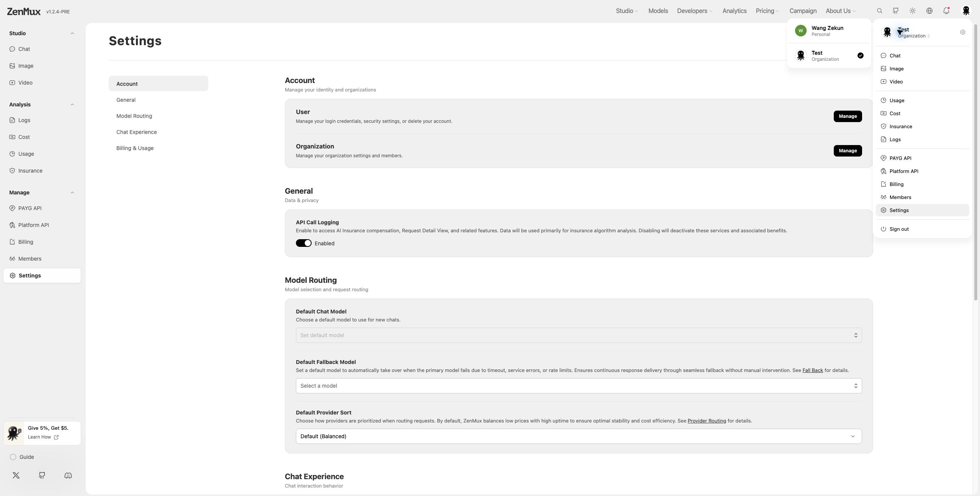The image size is (980, 496).
Task: Collapse the Studio sidebar section
Action: point(72,33)
